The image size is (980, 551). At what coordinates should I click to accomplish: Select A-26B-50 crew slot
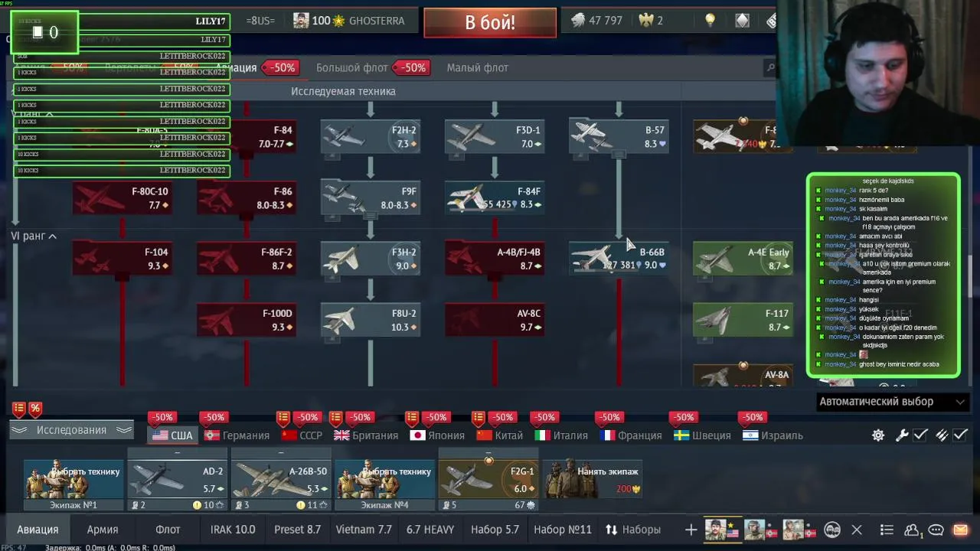[281, 485]
